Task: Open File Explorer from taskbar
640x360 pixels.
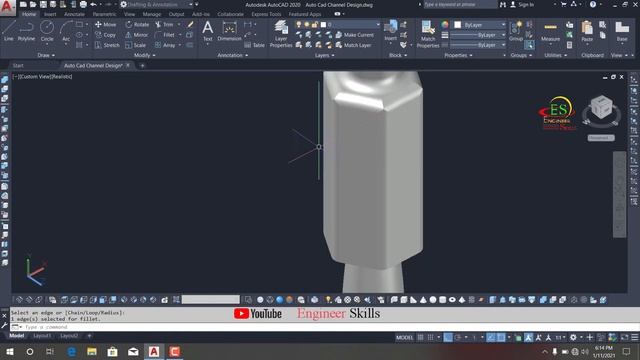Action: point(92,351)
